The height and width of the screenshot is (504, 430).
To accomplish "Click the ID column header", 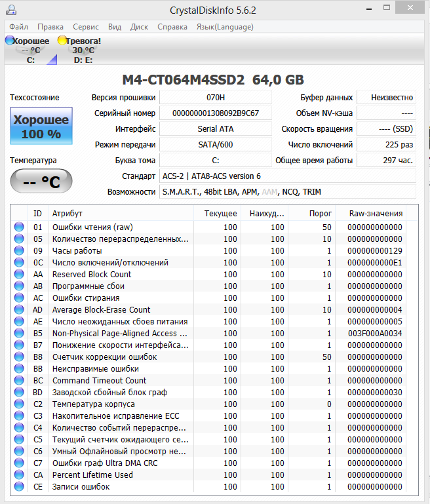I will (x=37, y=214).
